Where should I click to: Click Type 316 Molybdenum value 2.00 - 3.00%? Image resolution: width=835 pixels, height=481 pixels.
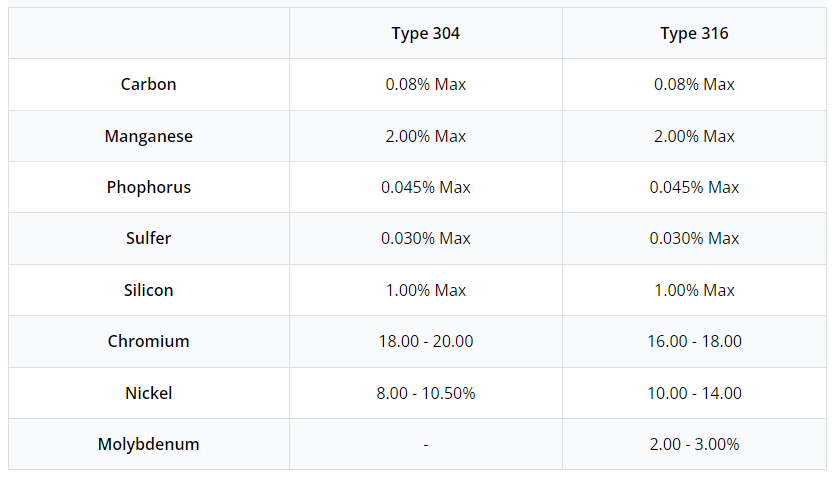point(694,444)
